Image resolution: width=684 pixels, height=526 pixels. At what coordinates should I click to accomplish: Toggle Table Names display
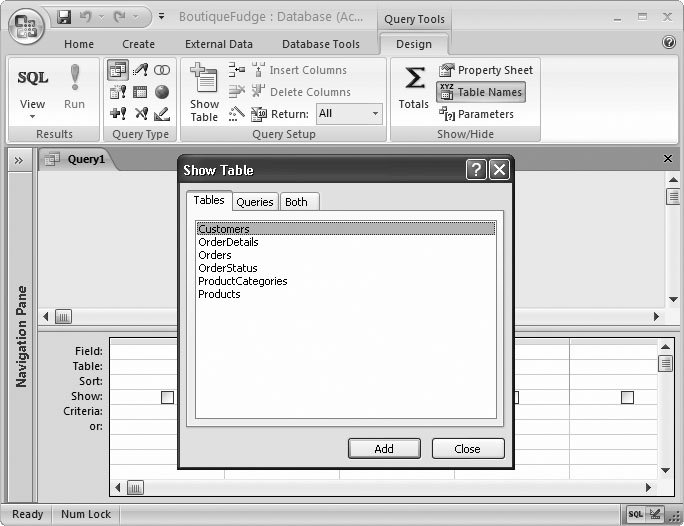point(481,92)
